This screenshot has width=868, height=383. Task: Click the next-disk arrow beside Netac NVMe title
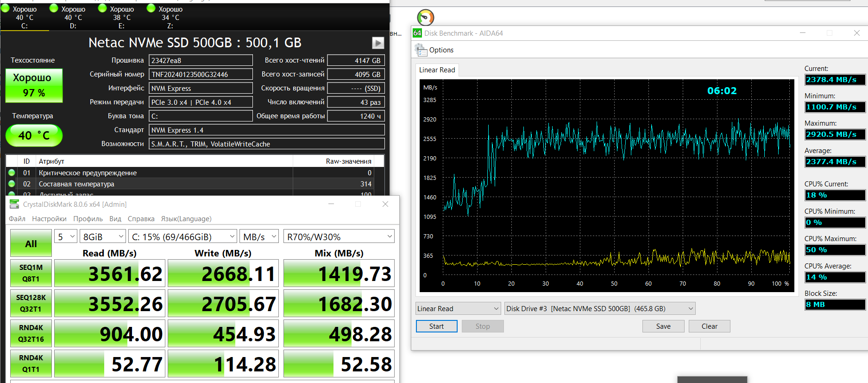tap(378, 43)
